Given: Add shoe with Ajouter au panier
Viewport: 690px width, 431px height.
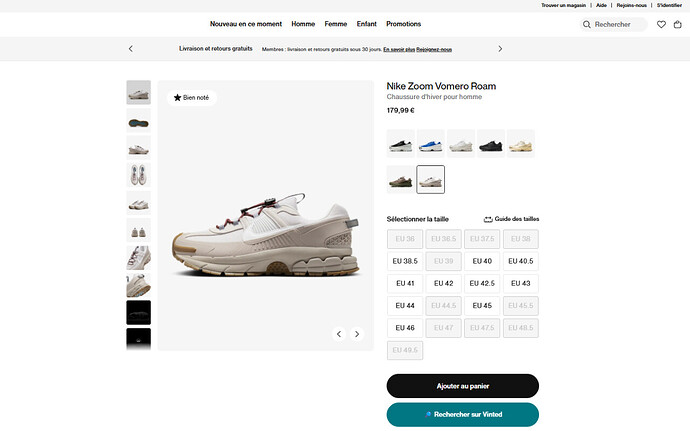Looking at the screenshot, I should click(462, 386).
